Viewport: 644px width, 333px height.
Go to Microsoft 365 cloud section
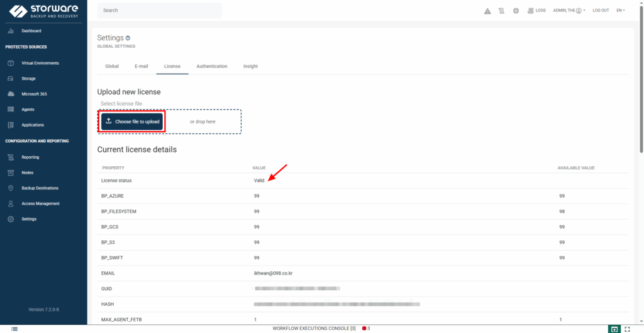click(34, 94)
